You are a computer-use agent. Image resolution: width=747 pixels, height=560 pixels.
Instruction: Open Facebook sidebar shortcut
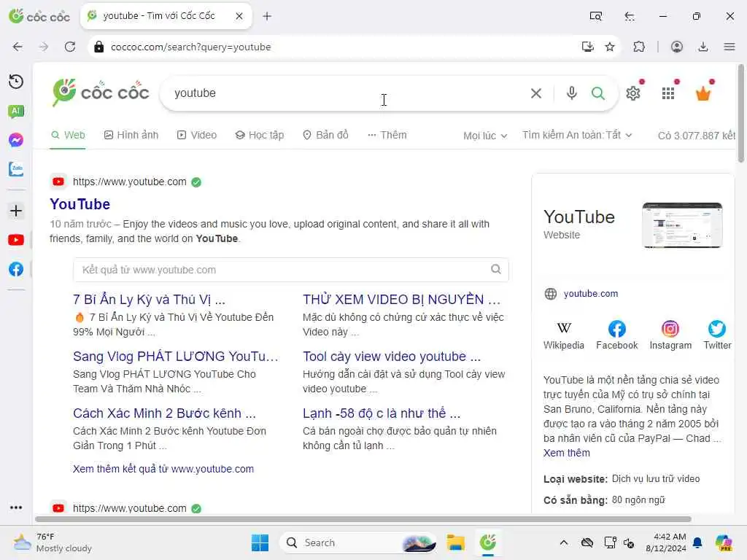coord(16,269)
